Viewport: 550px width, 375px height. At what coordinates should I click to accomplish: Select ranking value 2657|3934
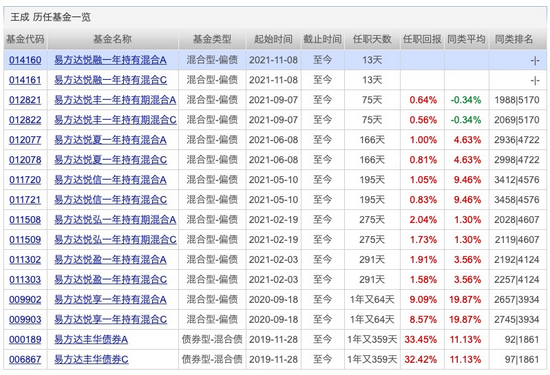[x=517, y=300]
